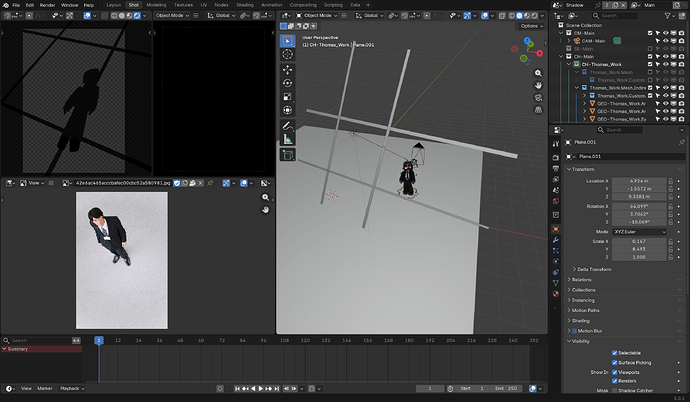Exclude CH-Thomas_Work collection via its checkbox

pyautogui.click(x=650, y=64)
